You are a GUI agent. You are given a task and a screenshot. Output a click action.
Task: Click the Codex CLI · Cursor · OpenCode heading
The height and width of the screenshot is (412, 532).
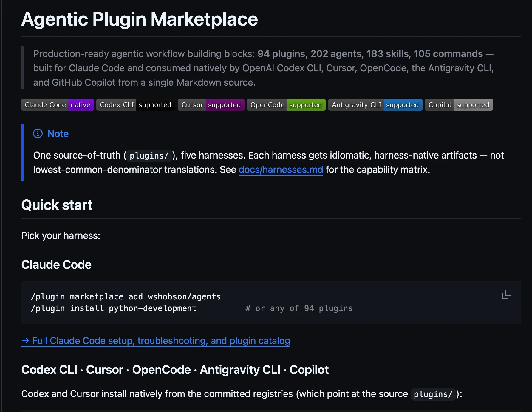point(175,370)
